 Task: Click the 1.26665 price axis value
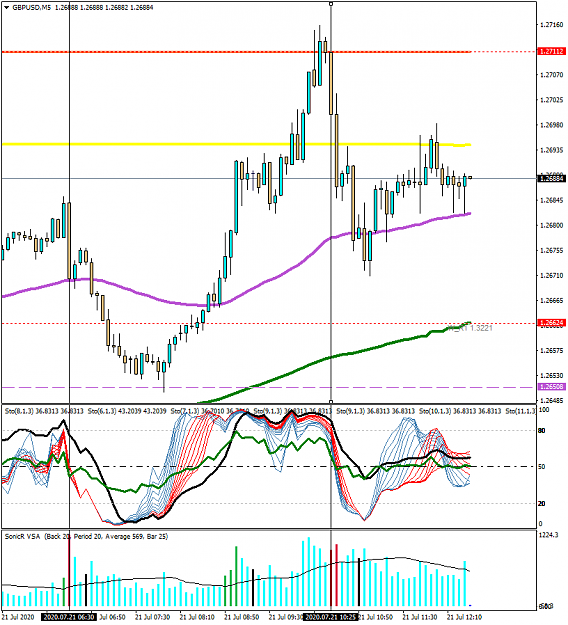pyautogui.click(x=552, y=301)
